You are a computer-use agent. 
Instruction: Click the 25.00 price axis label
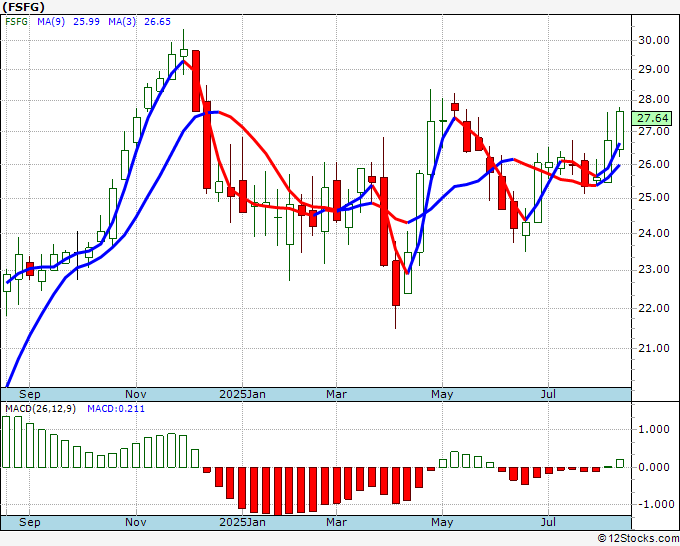pyautogui.click(x=654, y=198)
